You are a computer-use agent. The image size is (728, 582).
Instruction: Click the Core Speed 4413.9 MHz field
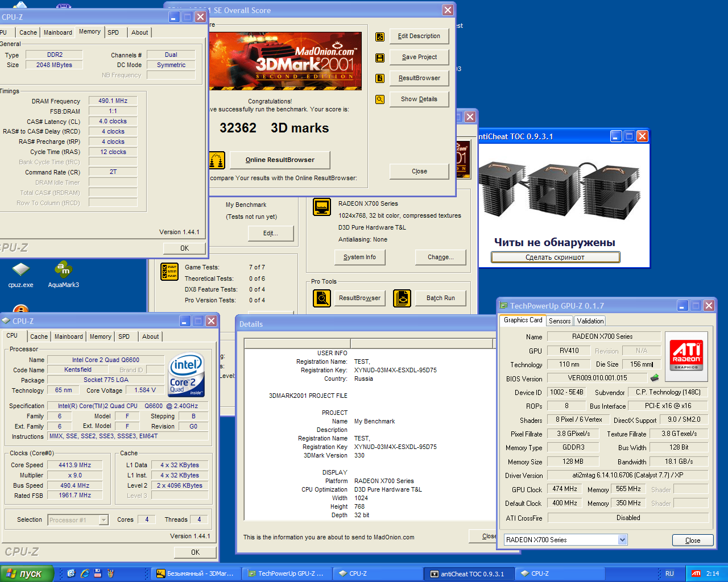click(x=75, y=465)
